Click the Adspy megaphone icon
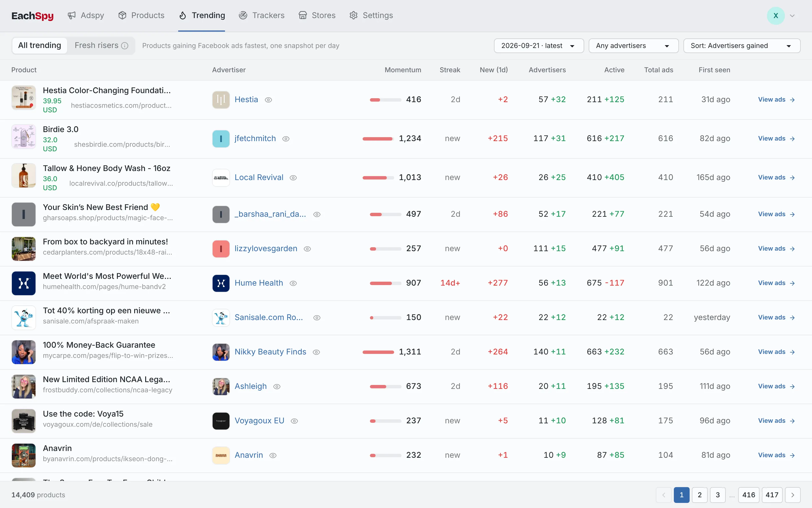 coord(71,16)
